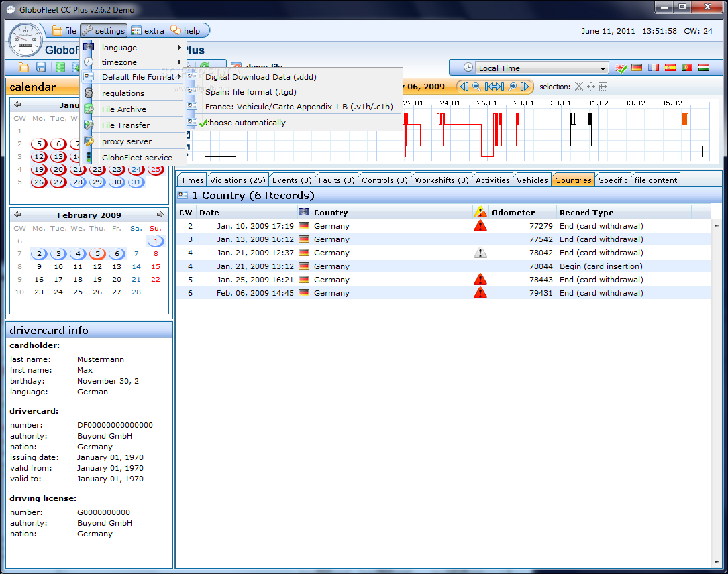This screenshot has width=728, height=574.
Task: Select the German flag language icon
Action: (637, 68)
